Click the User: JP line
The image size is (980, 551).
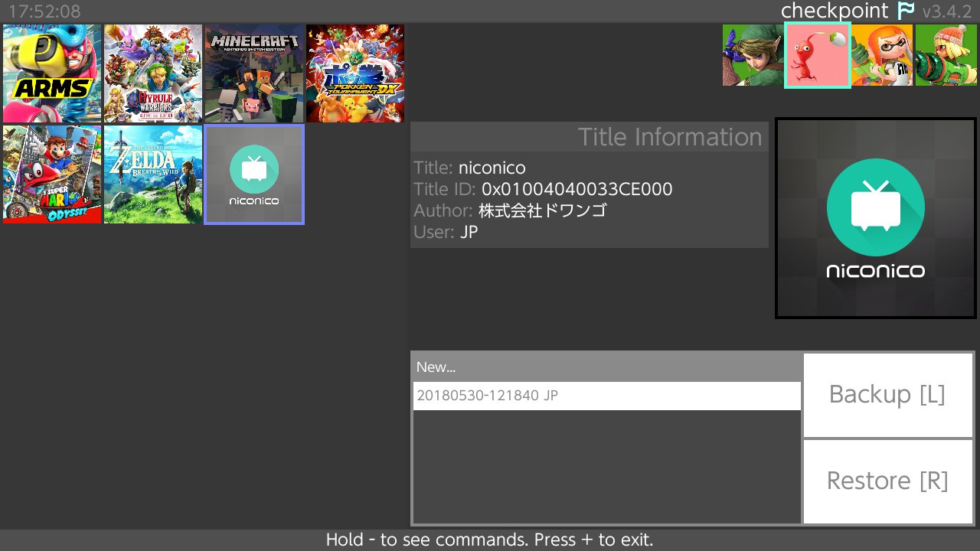tap(446, 232)
